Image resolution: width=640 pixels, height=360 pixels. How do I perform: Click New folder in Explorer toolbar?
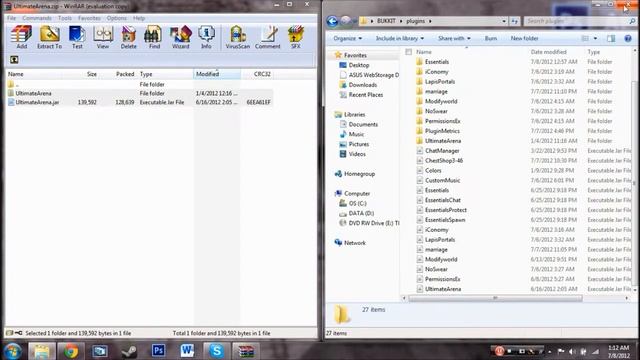click(524, 38)
